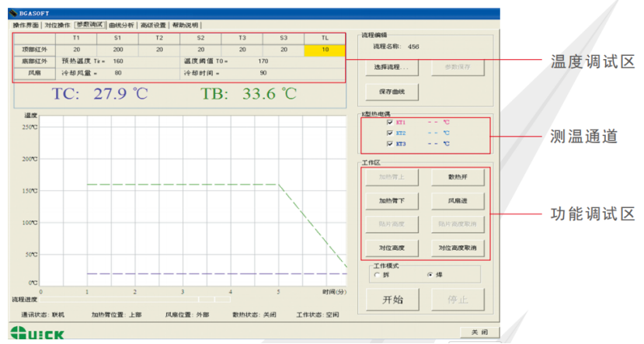
Task: Go to the 高级设置 tab
Action: click(153, 25)
